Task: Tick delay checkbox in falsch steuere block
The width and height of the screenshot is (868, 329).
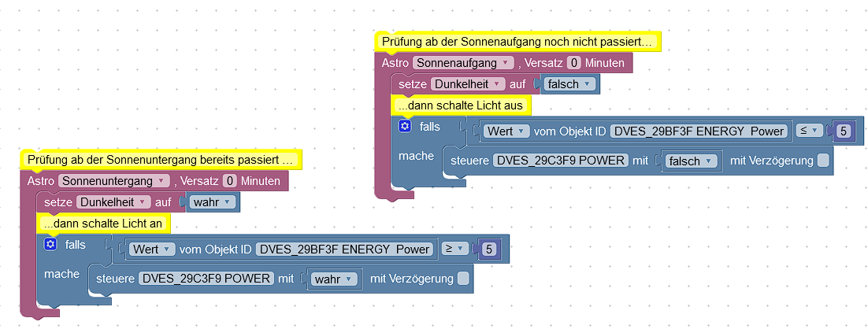Action: tap(823, 161)
